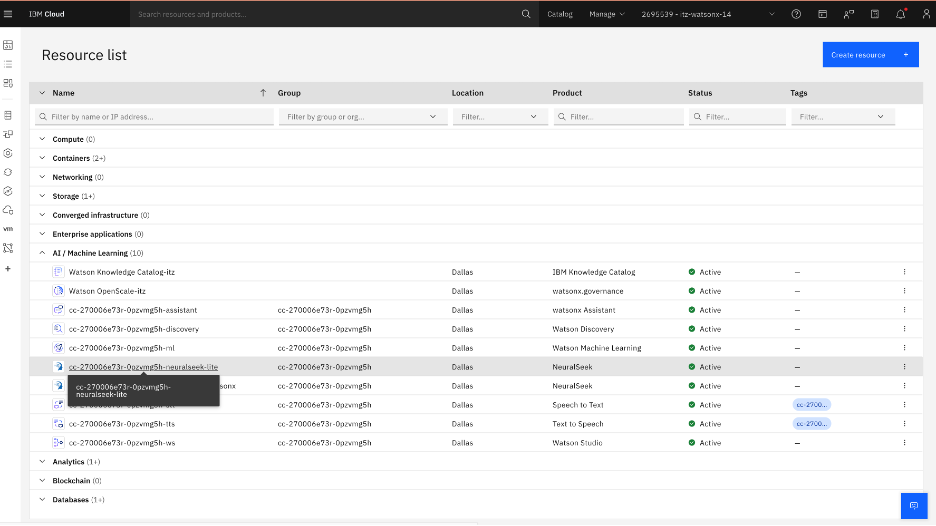936x526 pixels.
Task: Open the Catalog menu item
Action: 560,14
